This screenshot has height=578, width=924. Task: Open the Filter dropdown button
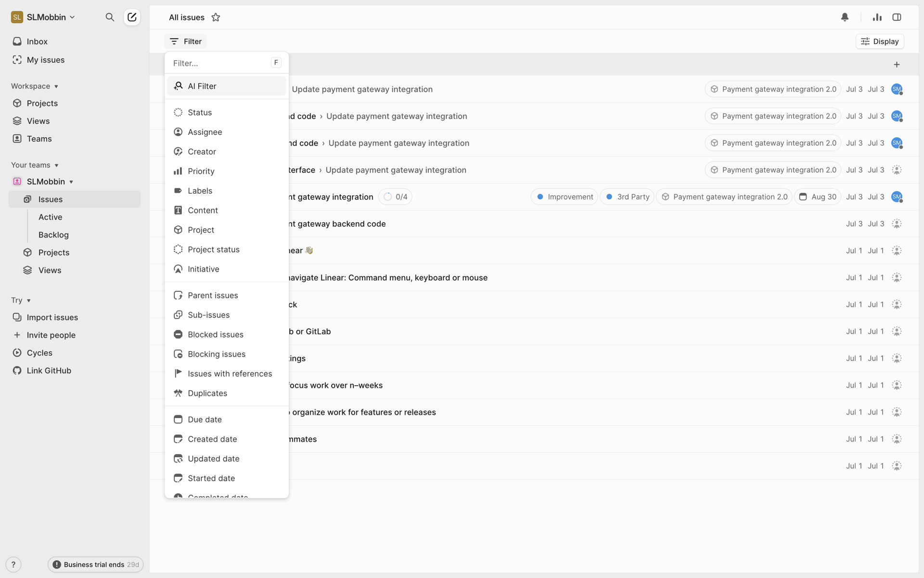185,41
